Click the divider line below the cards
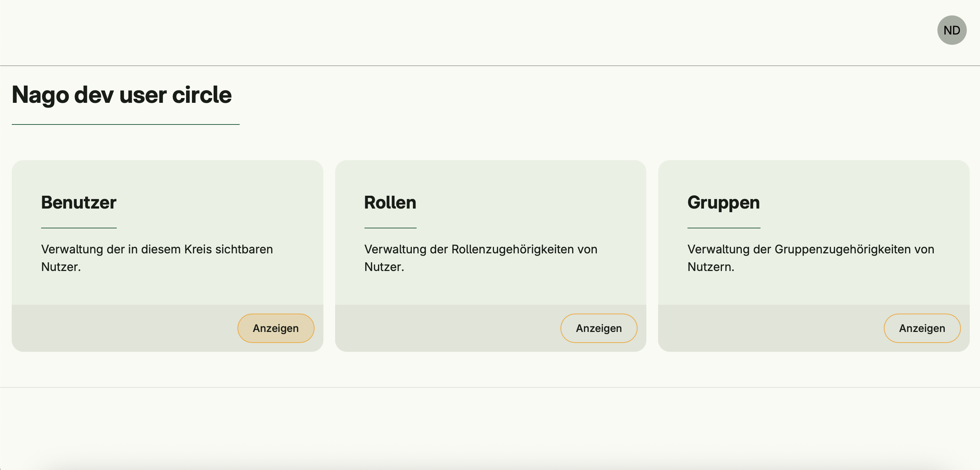The image size is (980, 470). pos(490,387)
